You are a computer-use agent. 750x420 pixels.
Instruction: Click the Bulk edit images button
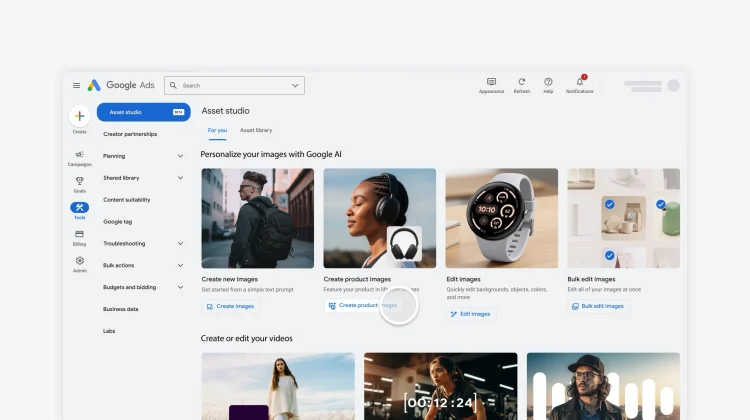(x=598, y=306)
